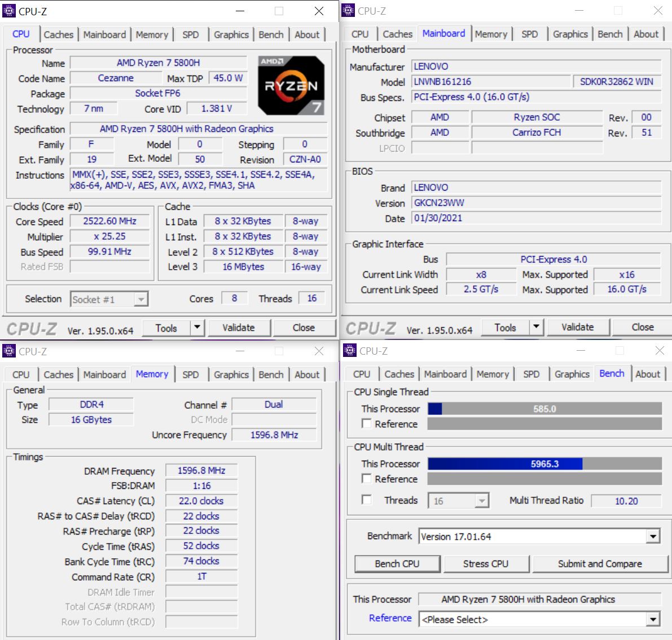672x640 pixels.
Task: Click Submit and Compare button
Action: click(x=599, y=563)
